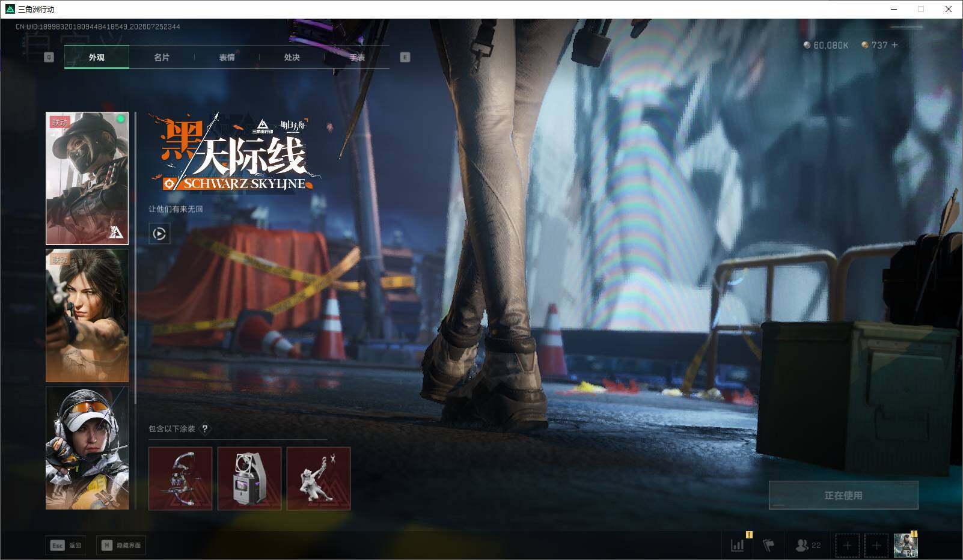
Task: Add more currency with the plus sign
Action: [894, 45]
